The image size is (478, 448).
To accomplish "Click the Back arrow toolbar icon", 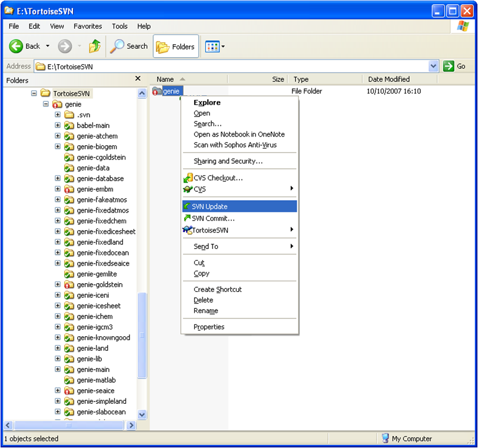I will point(16,47).
